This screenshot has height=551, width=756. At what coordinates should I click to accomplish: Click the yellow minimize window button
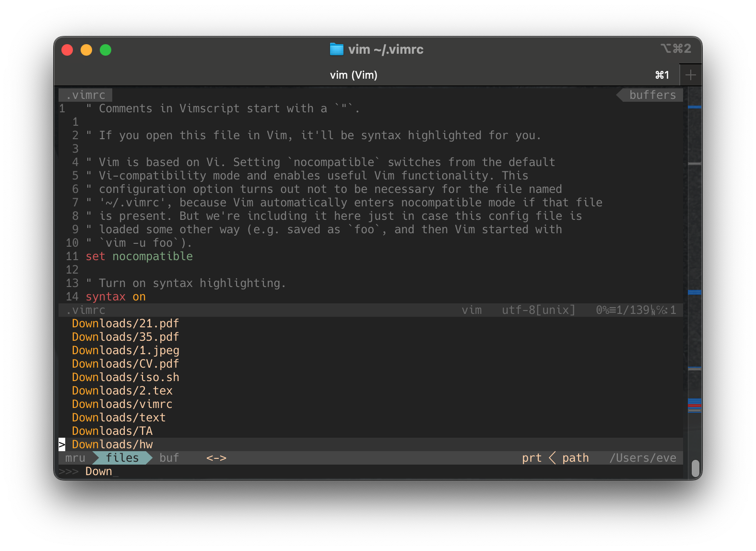(86, 50)
